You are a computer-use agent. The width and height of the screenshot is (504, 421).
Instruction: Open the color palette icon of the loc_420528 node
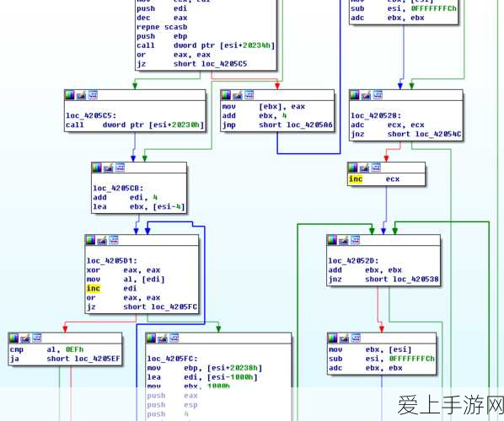[355, 95]
